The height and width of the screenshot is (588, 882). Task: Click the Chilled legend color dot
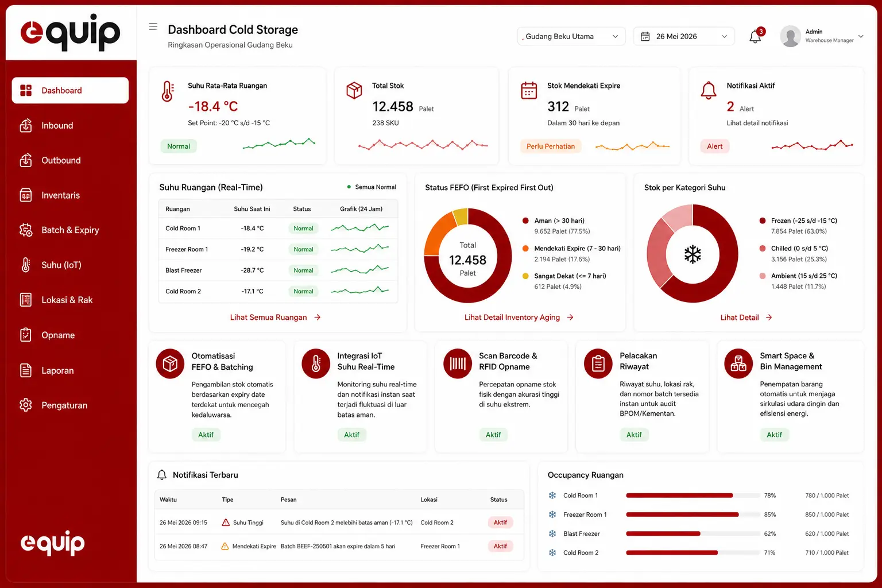pos(763,248)
